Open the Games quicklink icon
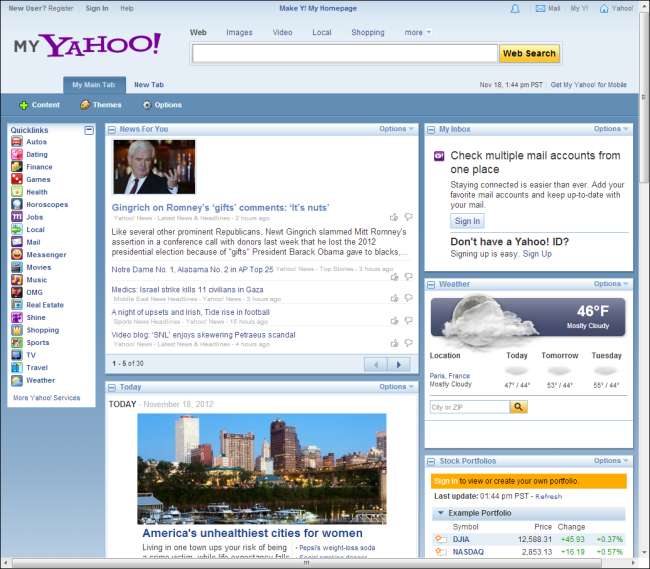 [x=17, y=179]
